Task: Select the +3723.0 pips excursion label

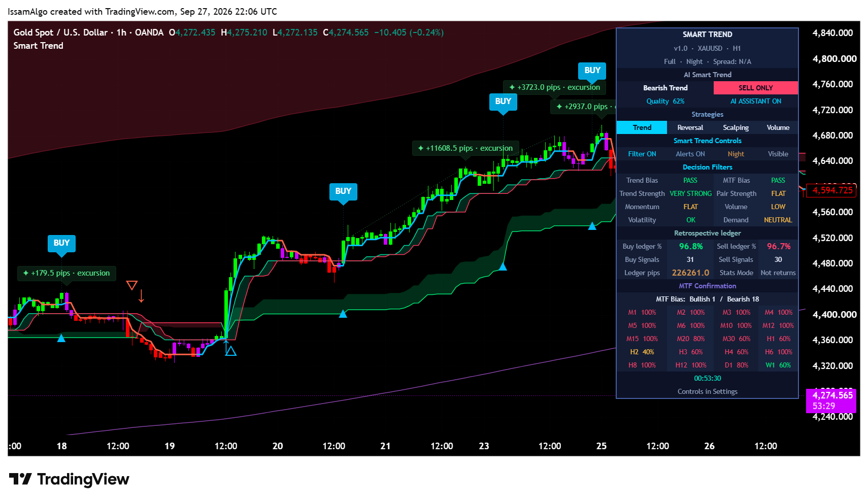Action: (x=554, y=87)
